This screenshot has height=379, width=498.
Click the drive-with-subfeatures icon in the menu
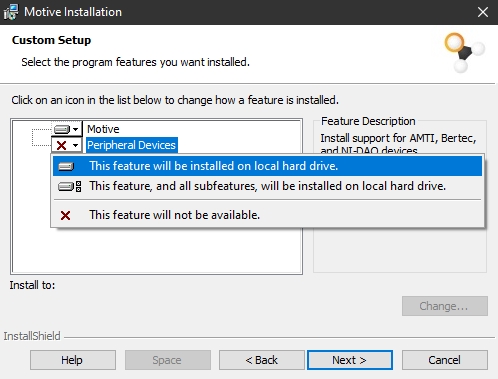69,186
